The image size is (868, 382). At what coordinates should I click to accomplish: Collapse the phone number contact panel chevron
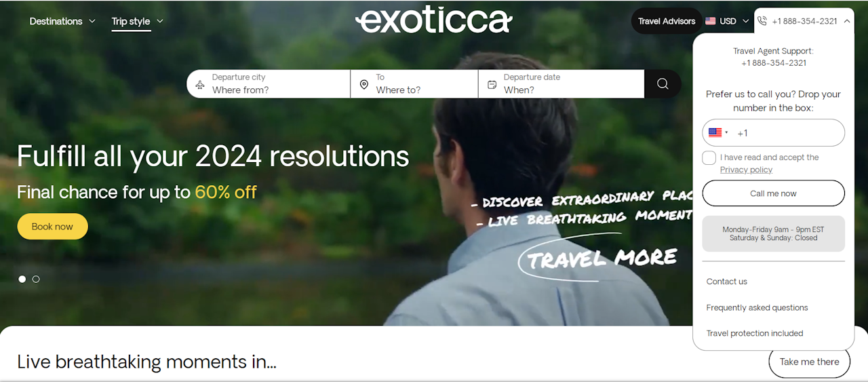847,21
